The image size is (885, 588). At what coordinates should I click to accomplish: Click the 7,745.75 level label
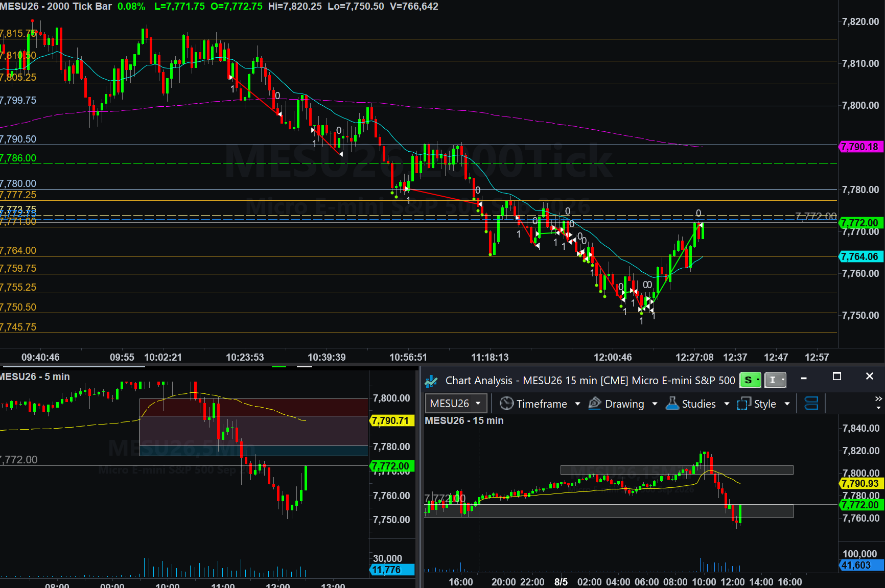click(x=18, y=327)
